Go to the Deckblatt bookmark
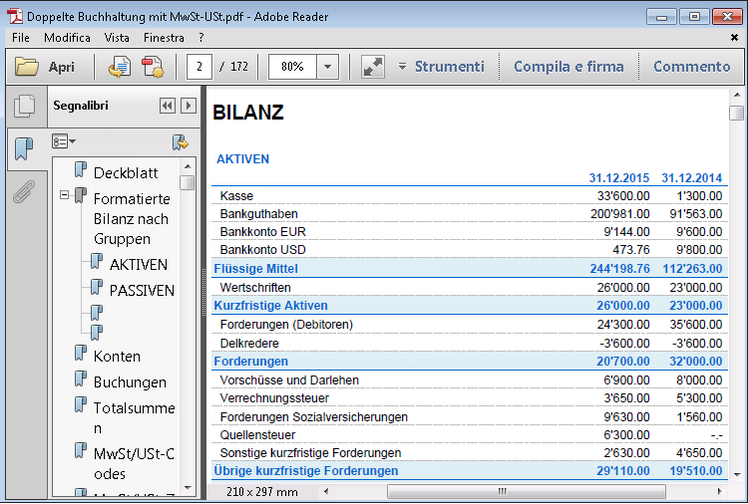The height and width of the screenshot is (504, 748). pyautogui.click(x=125, y=173)
